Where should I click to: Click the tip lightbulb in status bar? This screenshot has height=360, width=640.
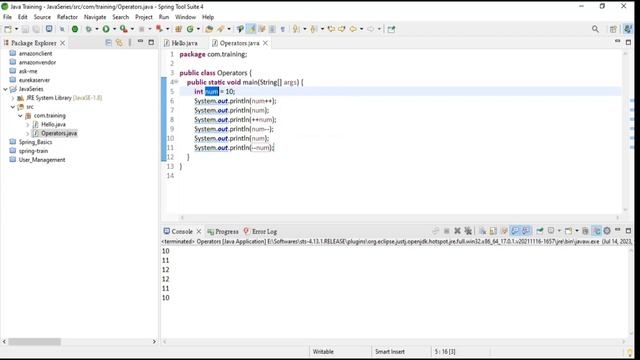point(630,351)
